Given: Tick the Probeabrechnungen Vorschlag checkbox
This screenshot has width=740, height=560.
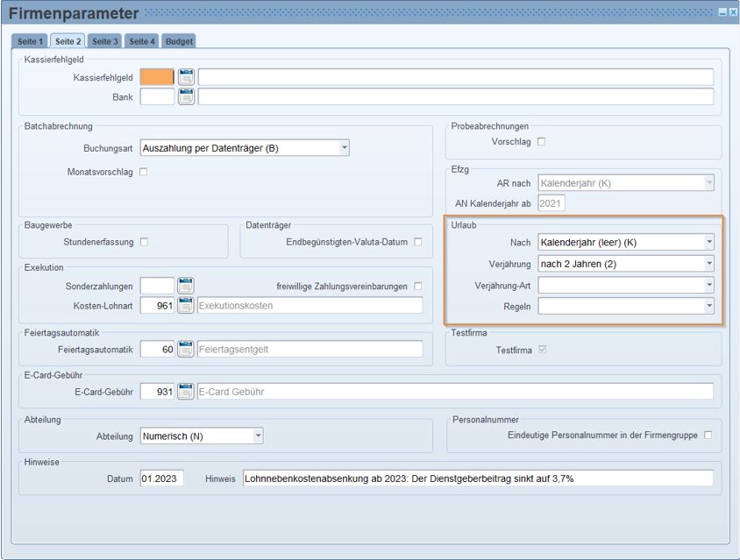Looking at the screenshot, I should pos(541,141).
